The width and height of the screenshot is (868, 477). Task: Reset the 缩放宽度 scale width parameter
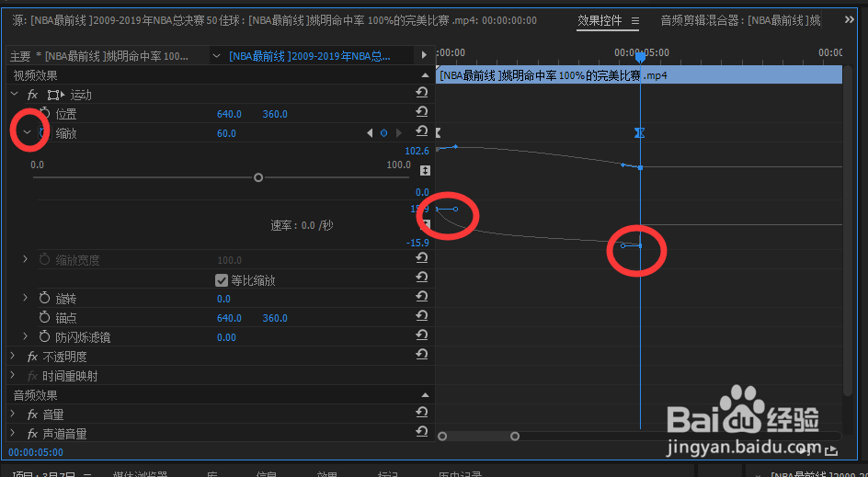(422, 258)
